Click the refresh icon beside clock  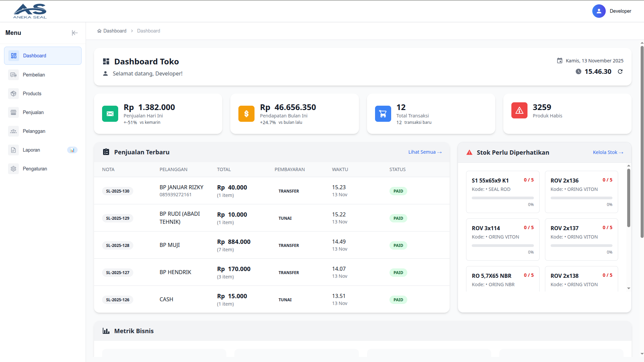click(620, 71)
